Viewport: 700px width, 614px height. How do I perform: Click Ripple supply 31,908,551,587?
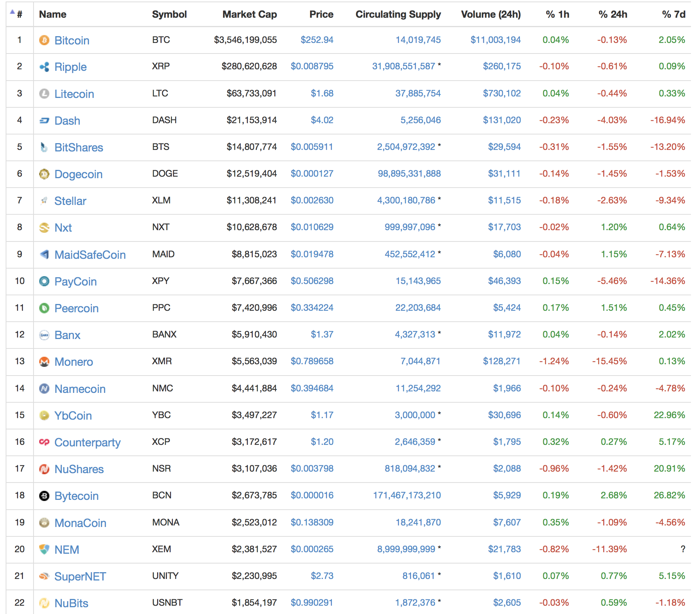(x=403, y=66)
